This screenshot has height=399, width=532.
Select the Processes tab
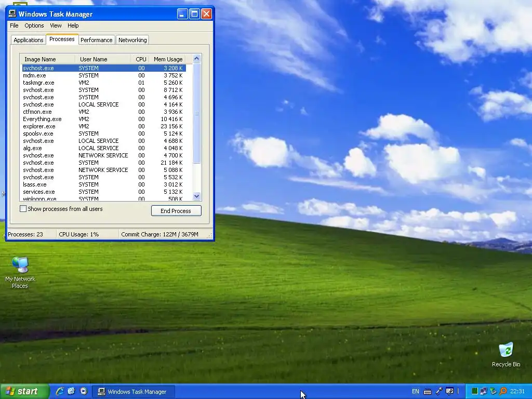point(62,39)
